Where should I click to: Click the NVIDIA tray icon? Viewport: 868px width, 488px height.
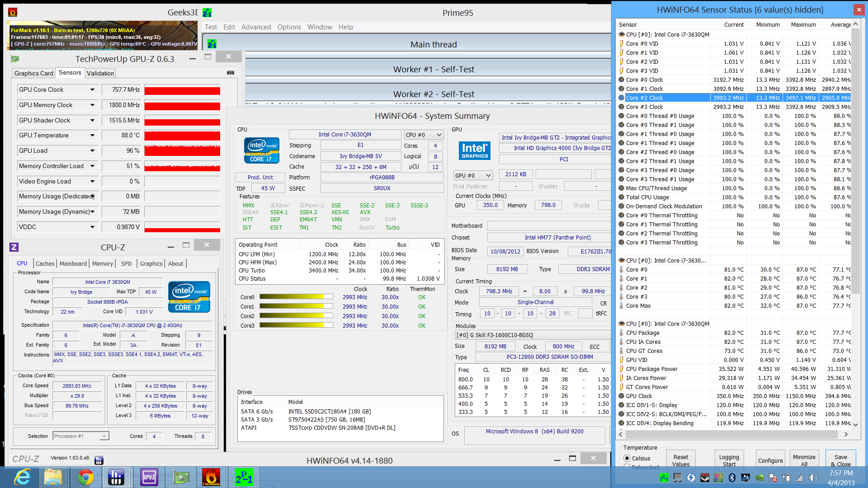pyautogui.click(x=759, y=478)
